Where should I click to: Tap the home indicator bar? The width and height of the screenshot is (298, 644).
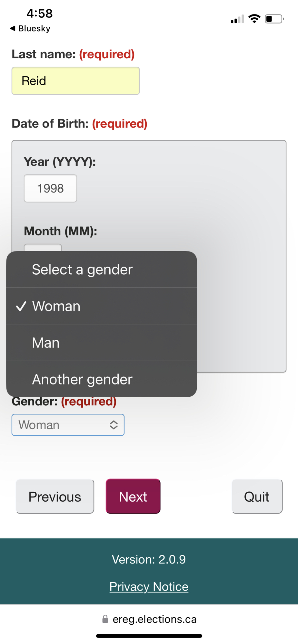(149, 636)
